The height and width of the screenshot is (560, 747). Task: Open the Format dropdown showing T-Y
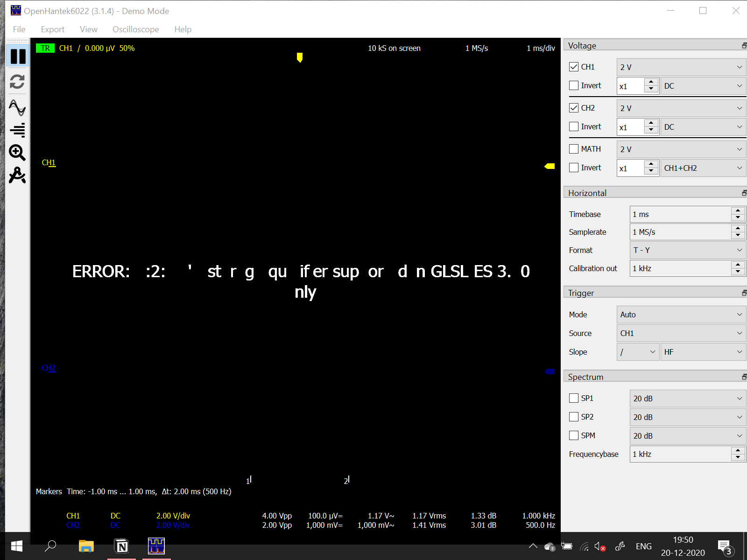[x=687, y=250]
